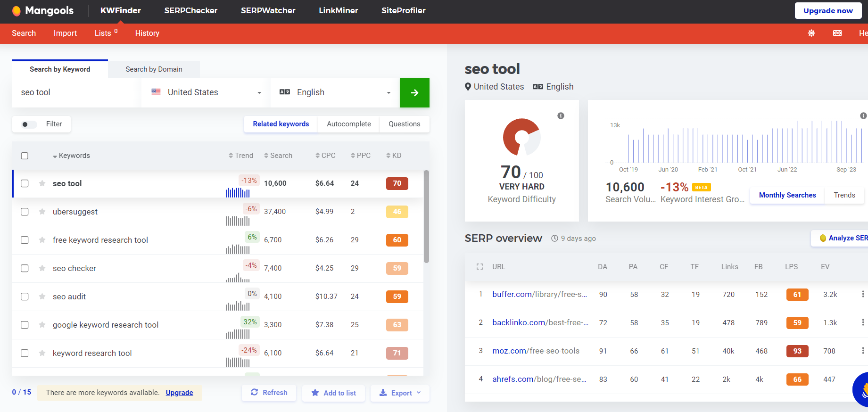
Task: Star free keyword research tool
Action: click(x=42, y=240)
